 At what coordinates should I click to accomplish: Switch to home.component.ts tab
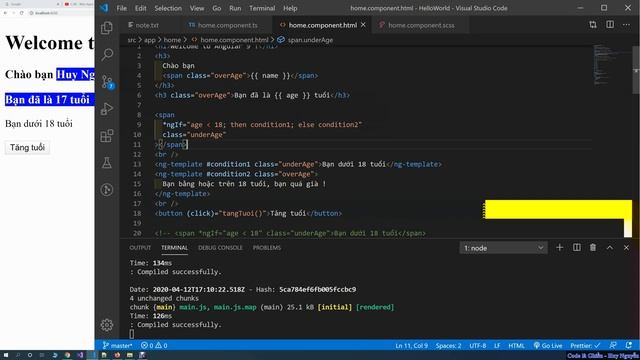pos(227,25)
